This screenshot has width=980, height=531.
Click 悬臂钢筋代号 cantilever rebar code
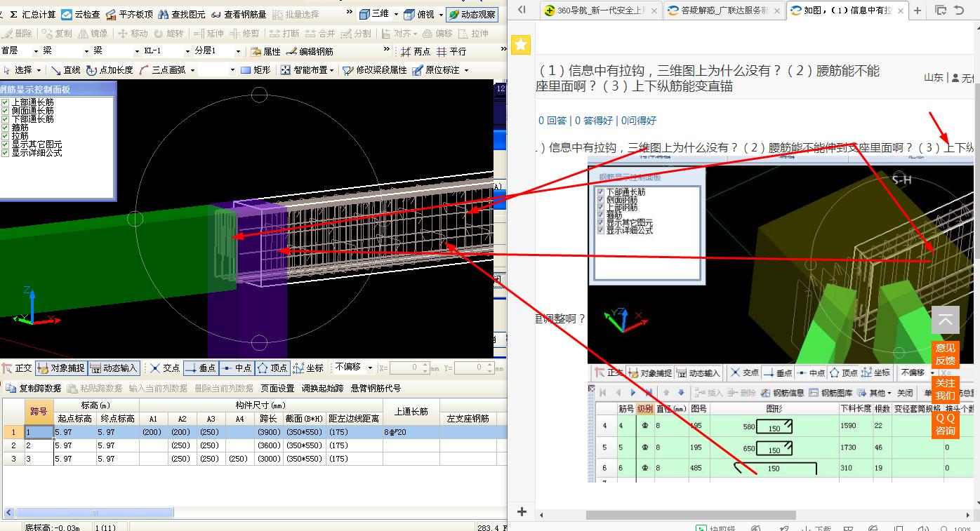tap(376, 388)
